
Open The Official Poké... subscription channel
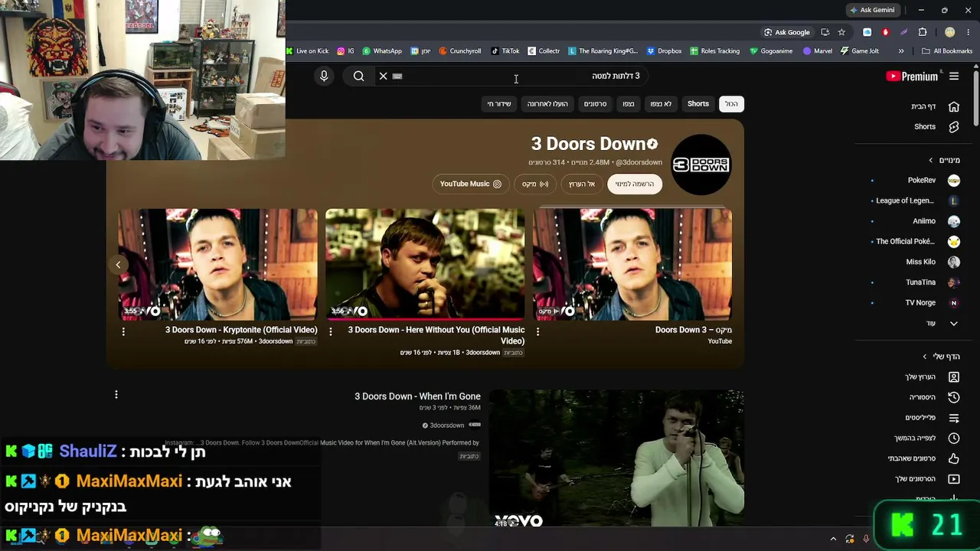click(x=916, y=241)
